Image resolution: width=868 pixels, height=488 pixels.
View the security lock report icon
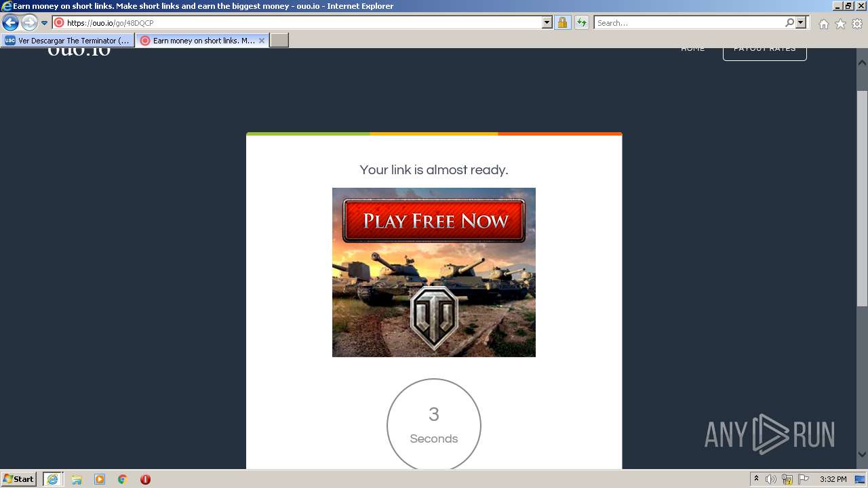[562, 23]
